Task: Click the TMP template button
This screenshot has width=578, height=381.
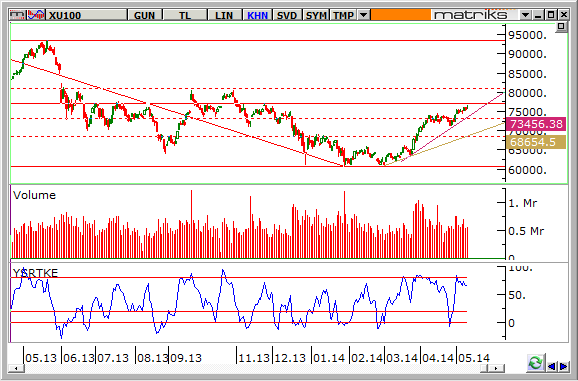Action: click(344, 15)
